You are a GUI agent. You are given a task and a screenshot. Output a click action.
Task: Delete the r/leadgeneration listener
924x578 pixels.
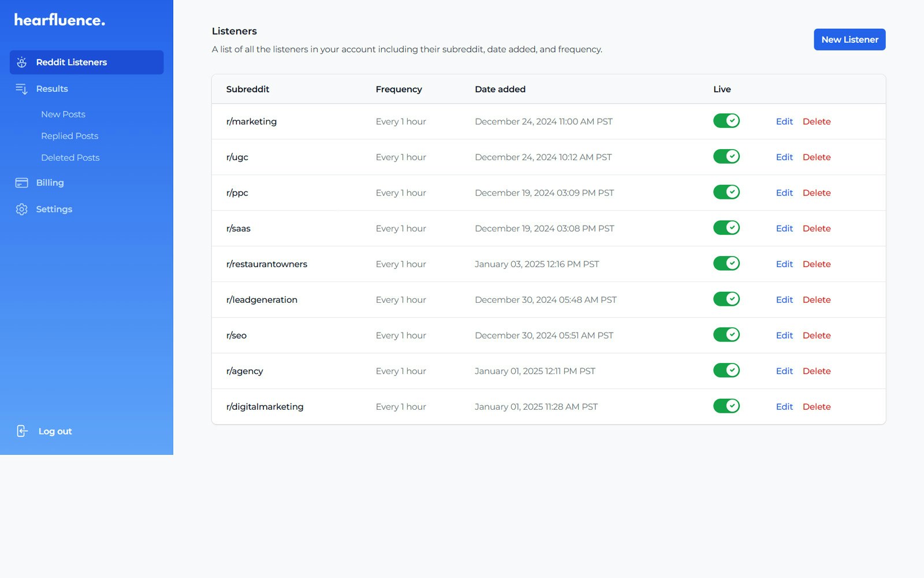(817, 300)
